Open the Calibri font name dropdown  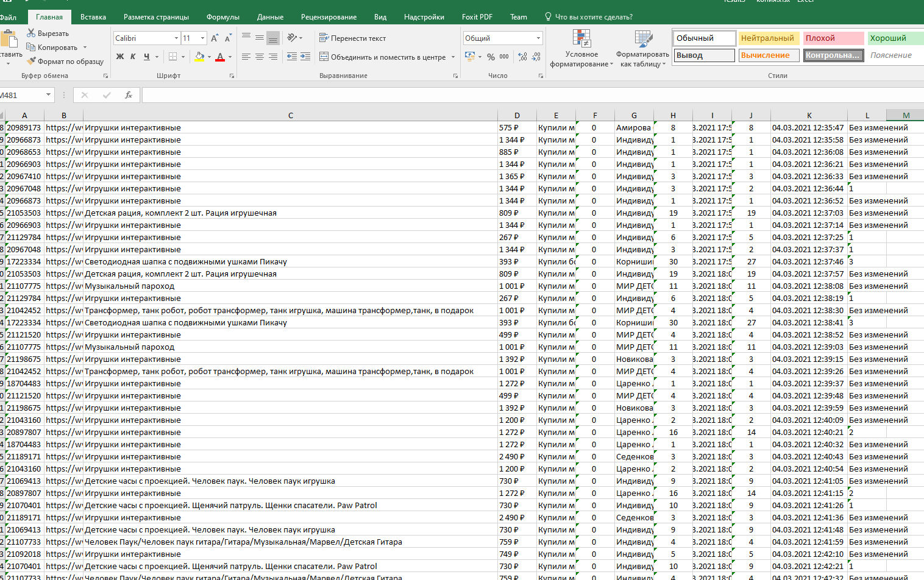pyautogui.click(x=176, y=38)
